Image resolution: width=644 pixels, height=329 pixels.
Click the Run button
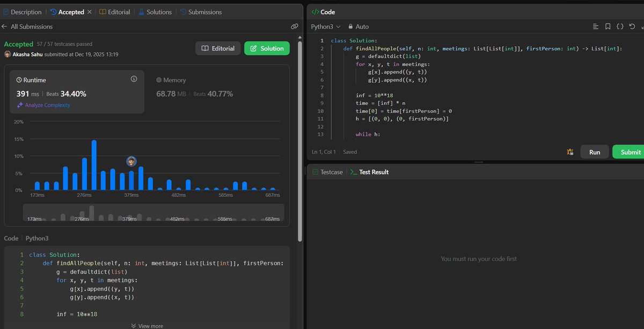click(x=595, y=152)
